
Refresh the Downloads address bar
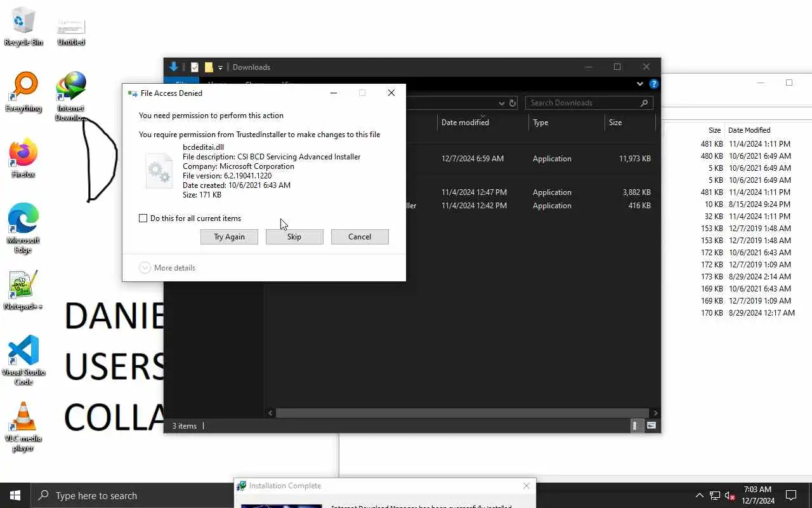coord(513,103)
